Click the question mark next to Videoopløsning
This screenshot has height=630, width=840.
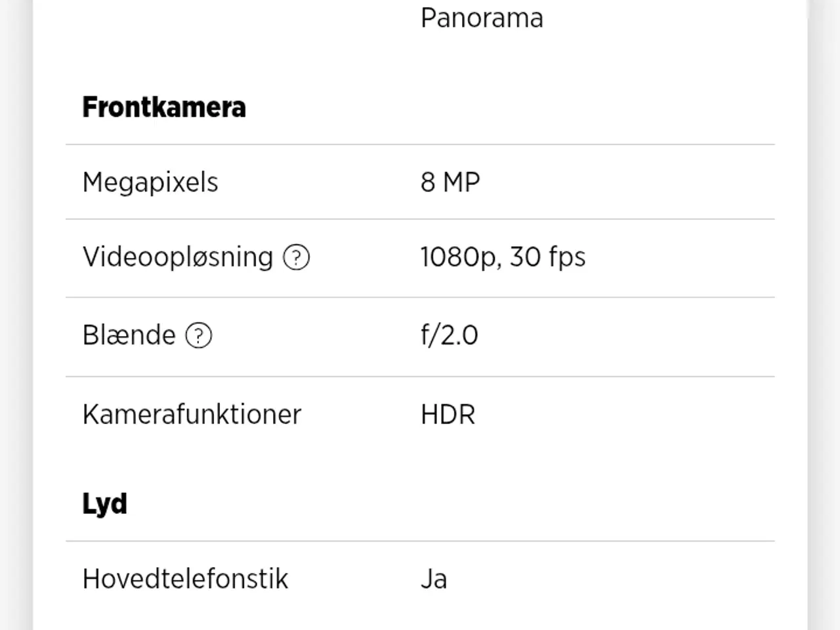[297, 257]
